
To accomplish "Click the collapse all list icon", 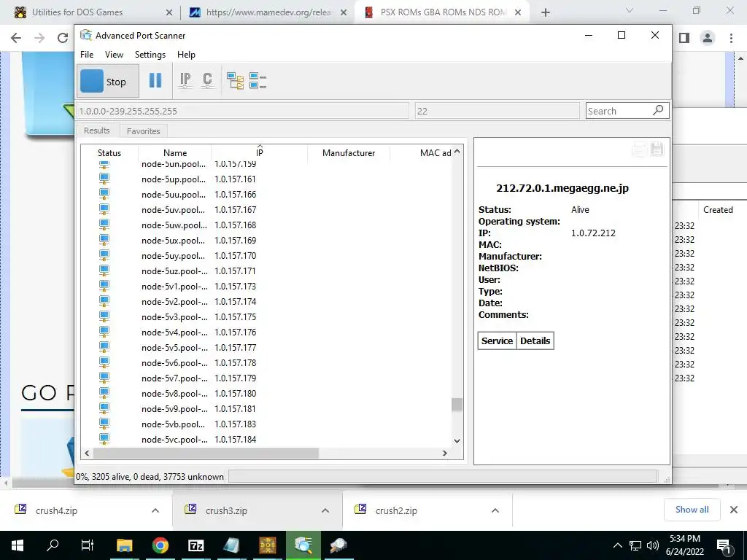I will pos(258,81).
